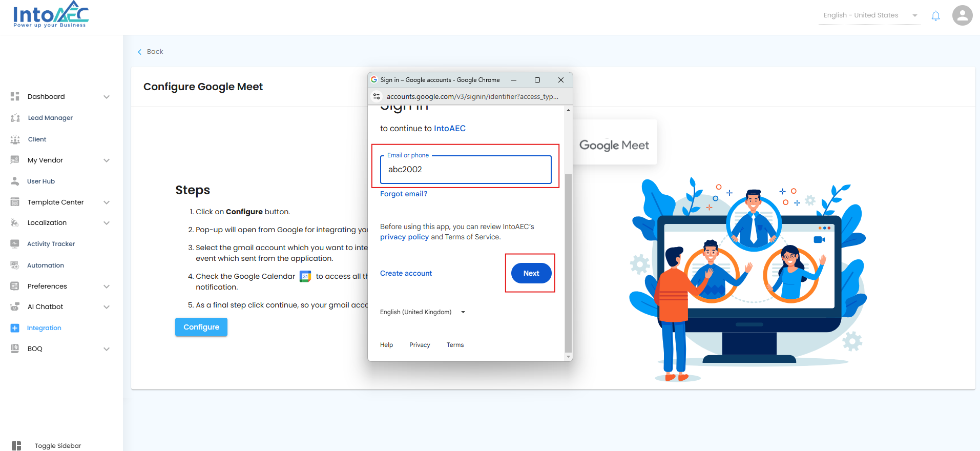Open Lead Manager menu item
This screenshot has height=451, width=980.
click(50, 118)
